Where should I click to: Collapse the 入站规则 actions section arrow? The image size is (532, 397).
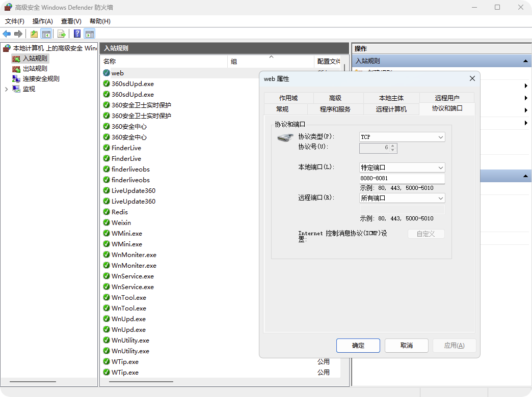[x=525, y=61]
